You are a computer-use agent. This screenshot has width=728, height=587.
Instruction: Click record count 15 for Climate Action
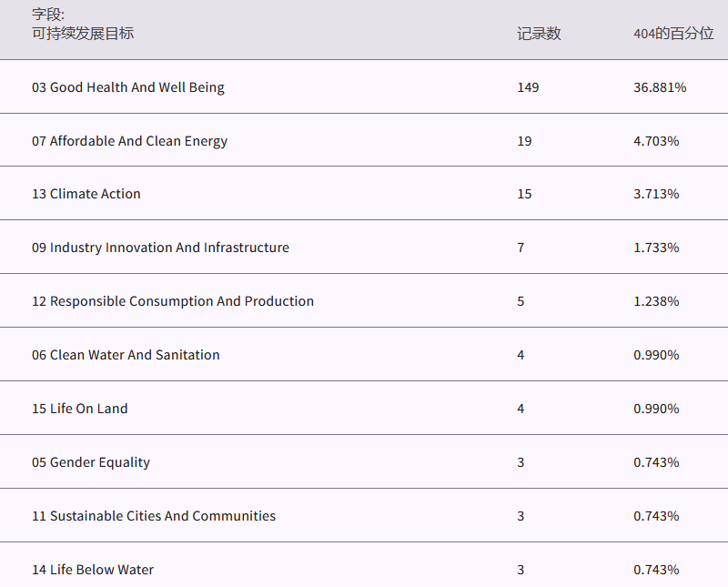[x=524, y=194]
